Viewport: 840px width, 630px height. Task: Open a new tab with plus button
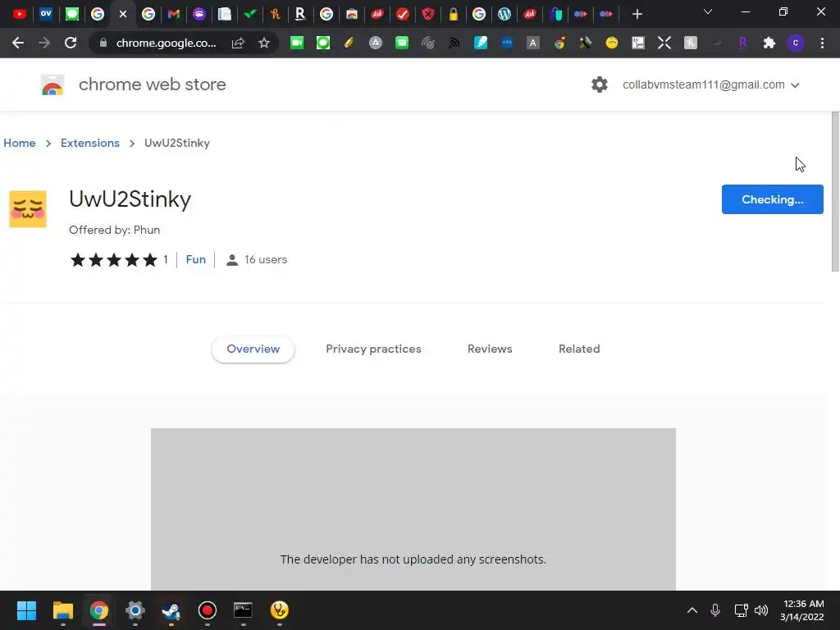[x=637, y=14]
